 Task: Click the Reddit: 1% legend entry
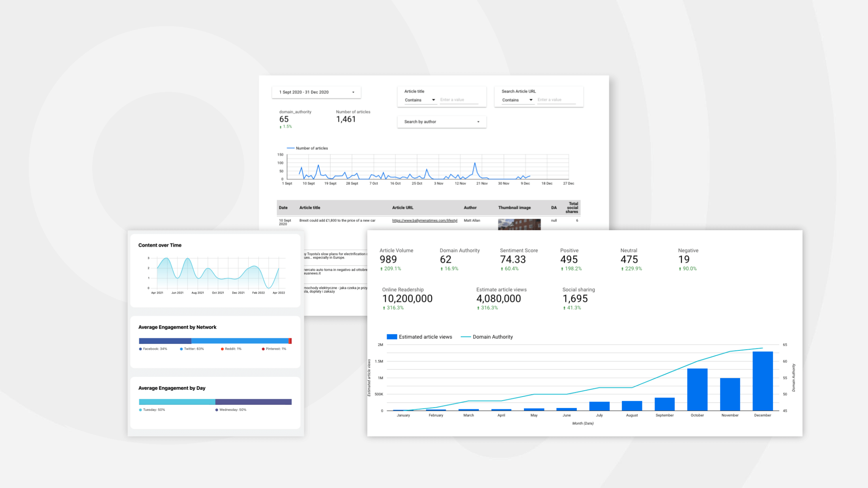(x=231, y=349)
